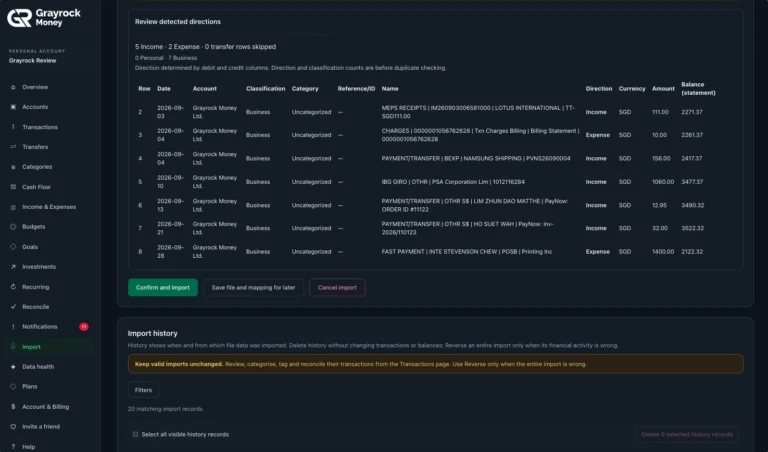Tick Select all visible history records checkbox
This screenshot has width=768, height=452.
coord(135,434)
